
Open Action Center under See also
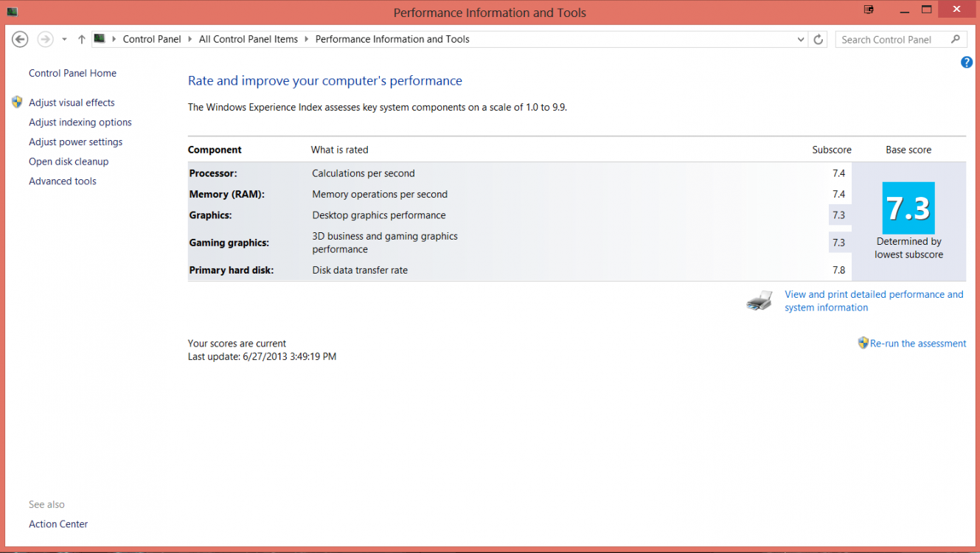[58, 524]
